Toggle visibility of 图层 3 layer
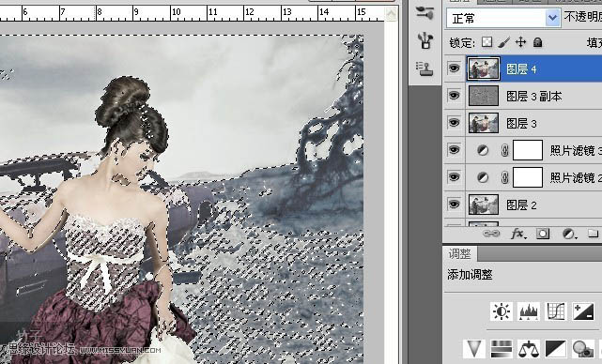 [455, 122]
